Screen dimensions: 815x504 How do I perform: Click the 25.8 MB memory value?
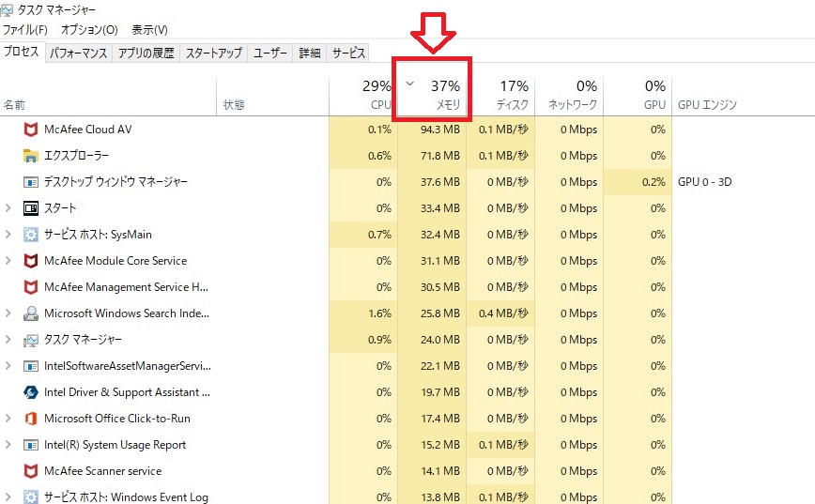[440, 313]
